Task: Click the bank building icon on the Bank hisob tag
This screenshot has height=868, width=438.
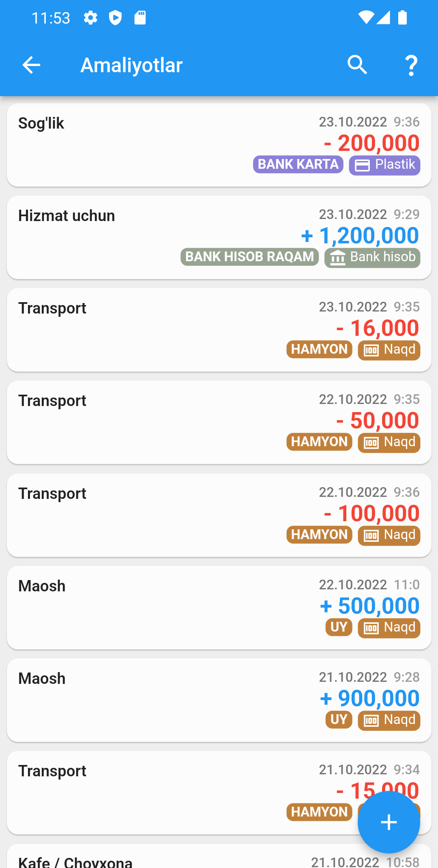Action: click(x=337, y=258)
